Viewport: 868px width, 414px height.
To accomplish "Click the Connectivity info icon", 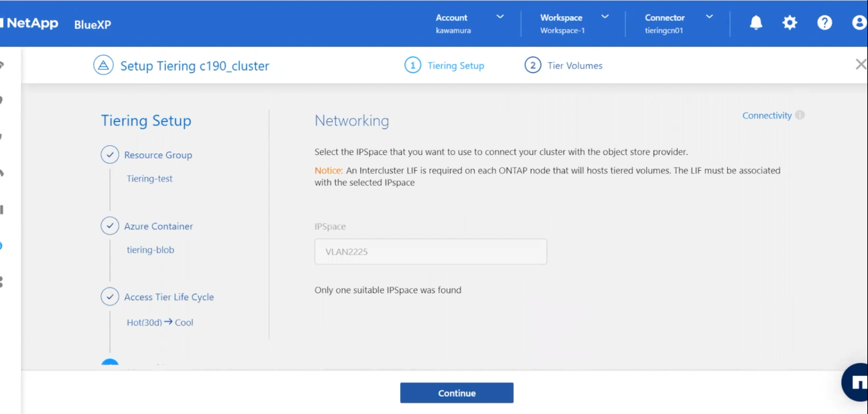I will 800,115.
